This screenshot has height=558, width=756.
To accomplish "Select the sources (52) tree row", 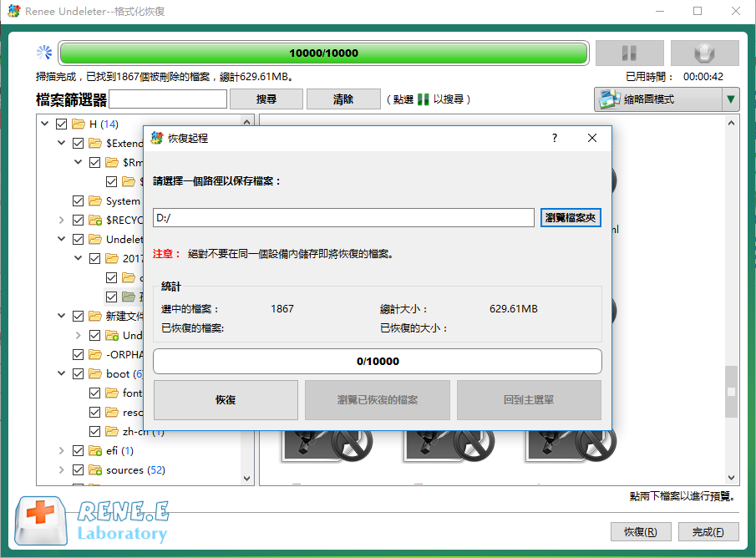I will [x=135, y=469].
